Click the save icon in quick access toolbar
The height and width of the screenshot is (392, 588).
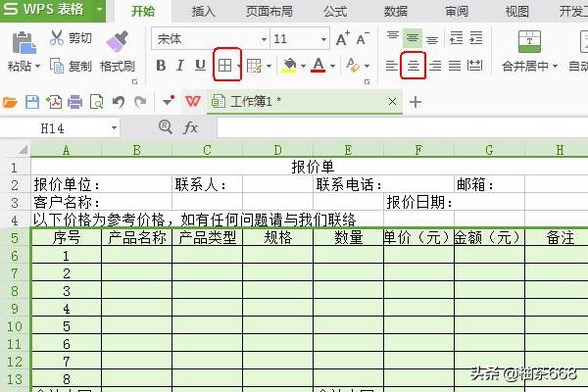[31, 102]
